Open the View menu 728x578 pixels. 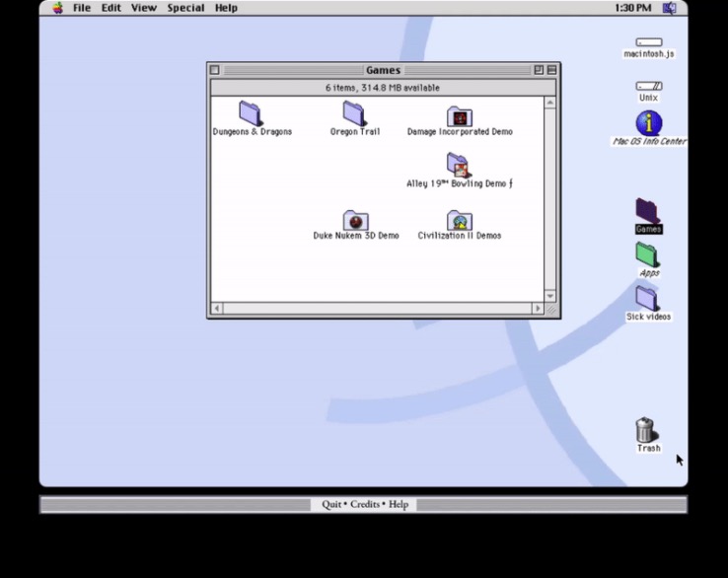click(x=143, y=8)
